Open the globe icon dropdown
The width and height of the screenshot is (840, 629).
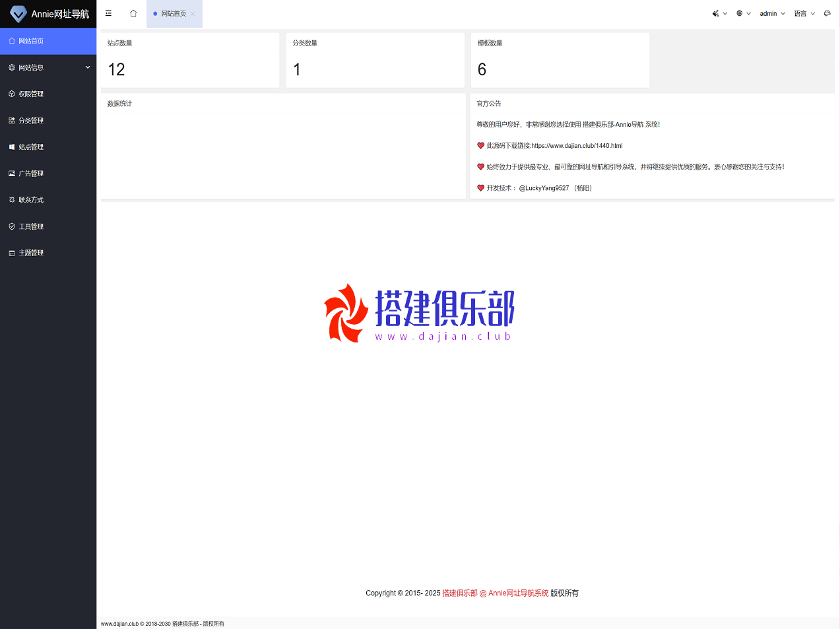(744, 13)
